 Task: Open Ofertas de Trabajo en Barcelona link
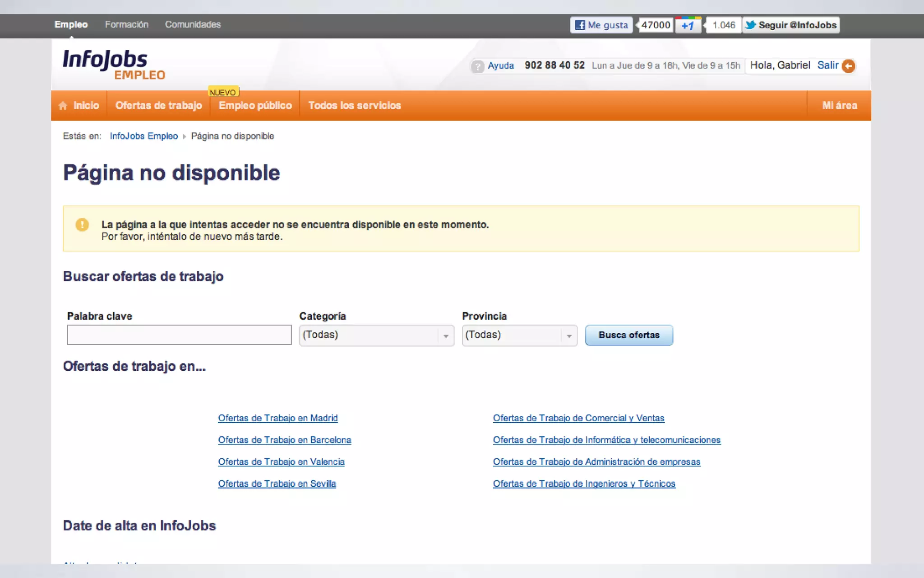click(x=284, y=440)
